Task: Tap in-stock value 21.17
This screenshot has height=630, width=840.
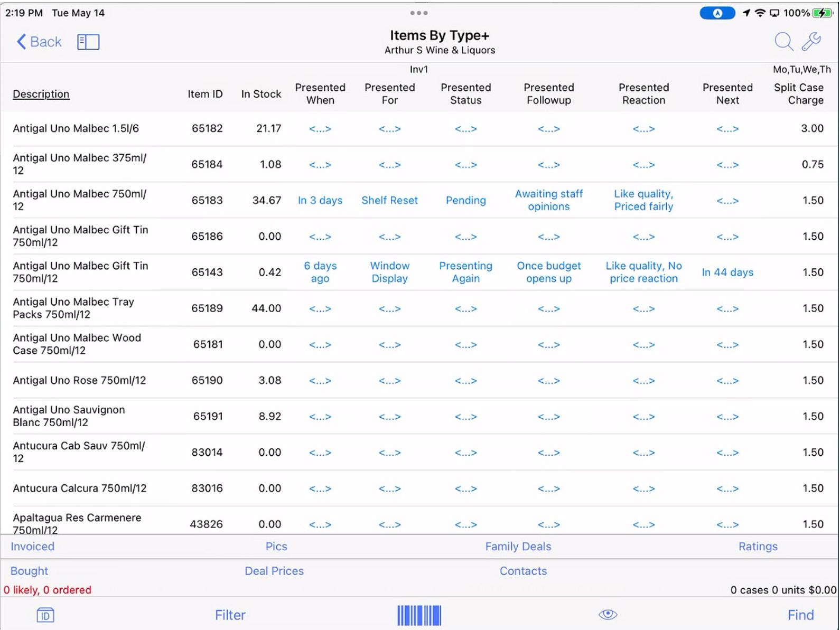Action: coord(269,128)
